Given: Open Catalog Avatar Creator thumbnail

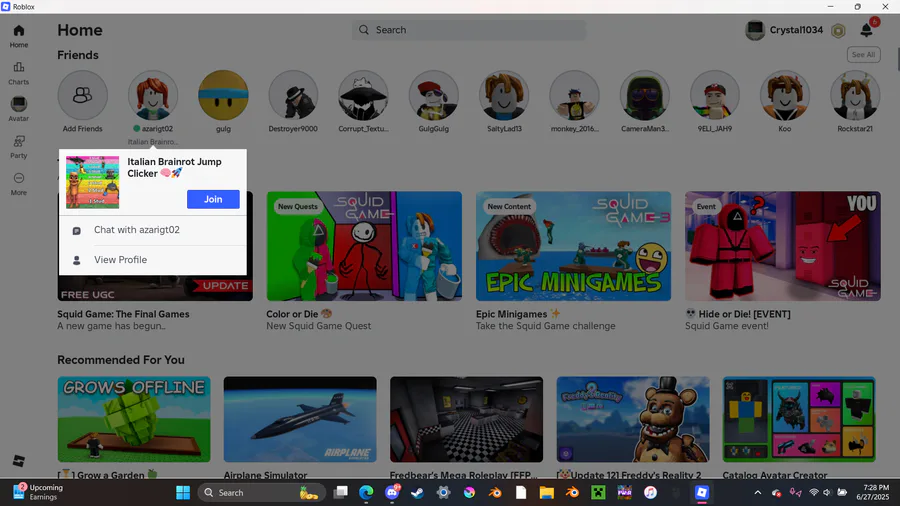Looking at the screenshot, I should [x=799, y=419].
